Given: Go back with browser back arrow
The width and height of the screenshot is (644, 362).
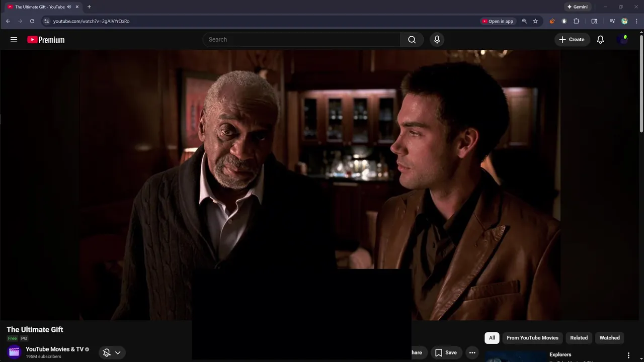Looking at the screenshot, I should coord(8,21).
